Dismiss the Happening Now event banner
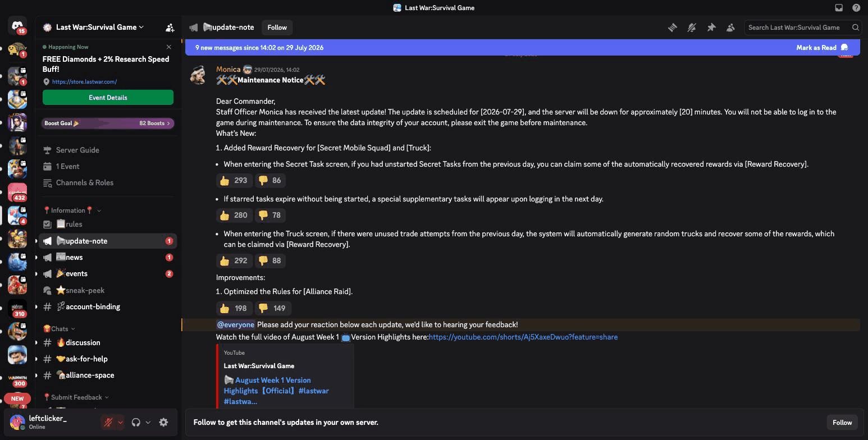 click(169, 47)
